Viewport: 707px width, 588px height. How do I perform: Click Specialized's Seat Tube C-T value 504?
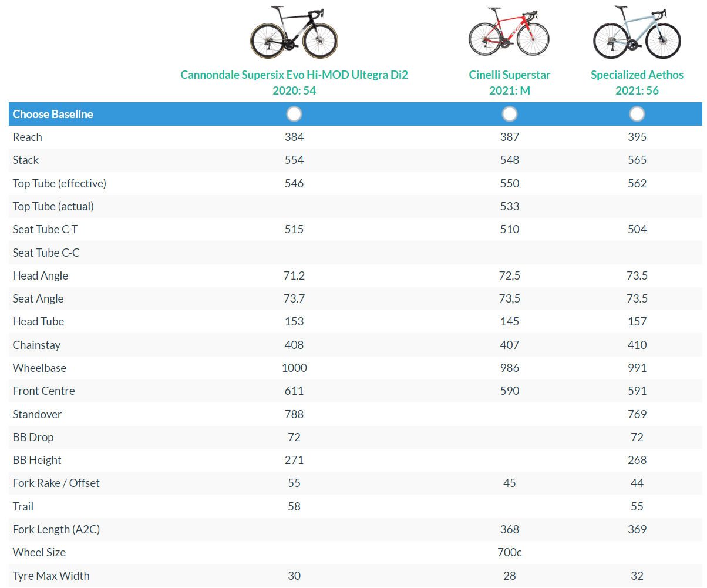[637, 229]
